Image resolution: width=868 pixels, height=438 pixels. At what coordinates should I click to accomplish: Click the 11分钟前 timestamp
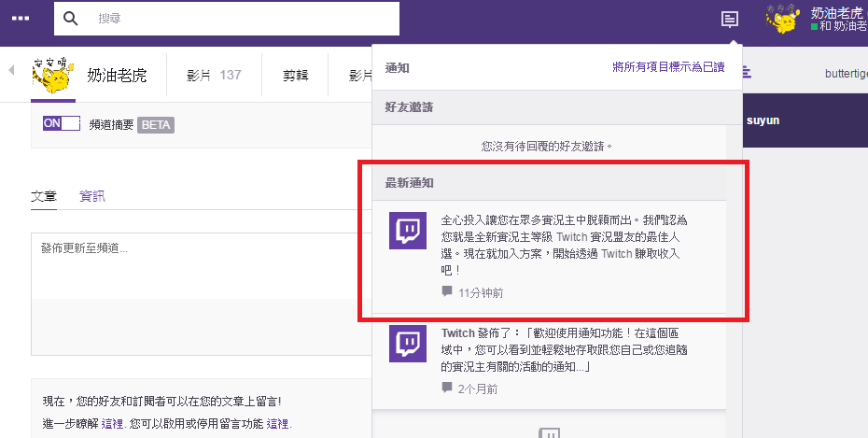click(x=481, y=293)
